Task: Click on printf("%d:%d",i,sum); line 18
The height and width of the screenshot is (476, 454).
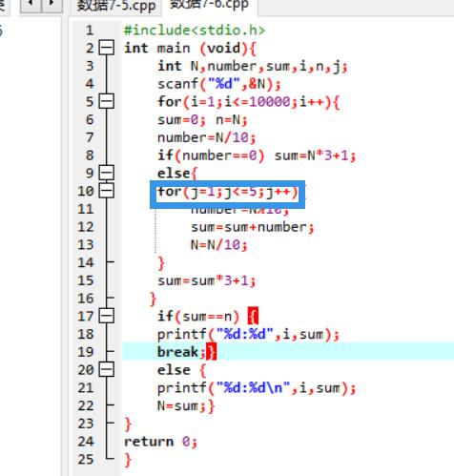Action: [249, 334]
